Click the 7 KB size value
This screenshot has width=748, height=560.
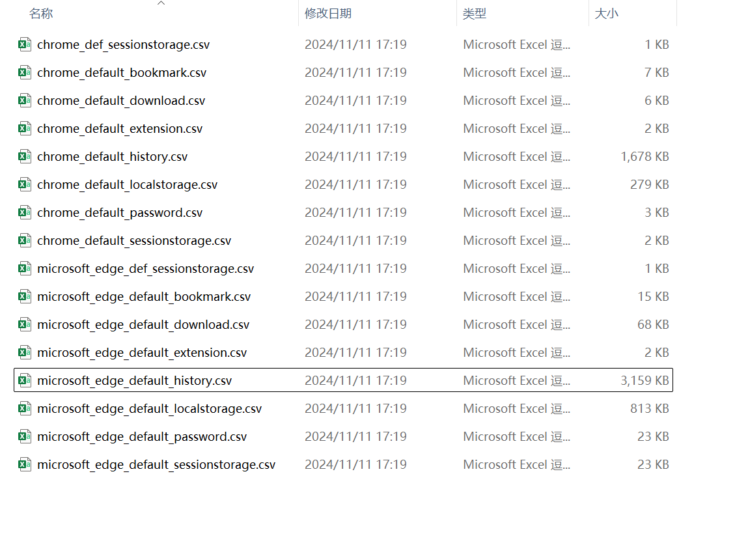[656, 72]
